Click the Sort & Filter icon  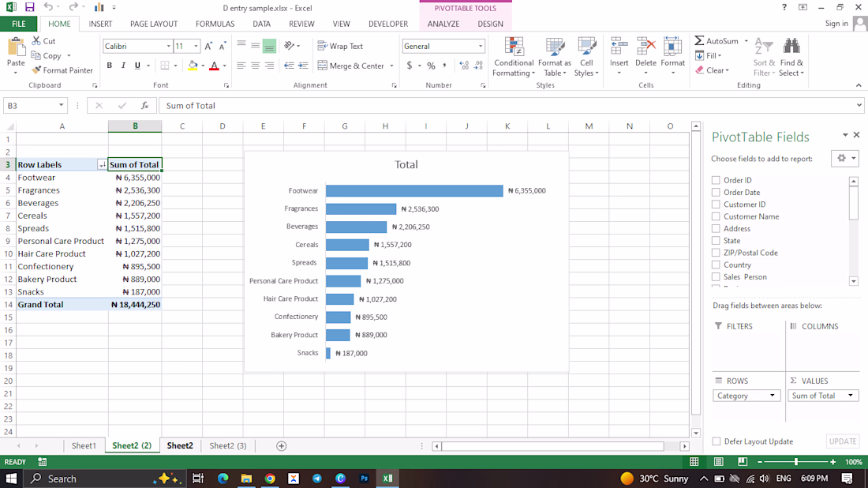point(764,47)
